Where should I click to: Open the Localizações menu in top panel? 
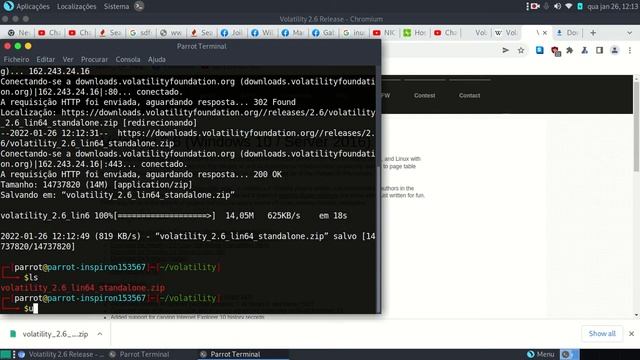pyautogui.click(x=76, y=6)
